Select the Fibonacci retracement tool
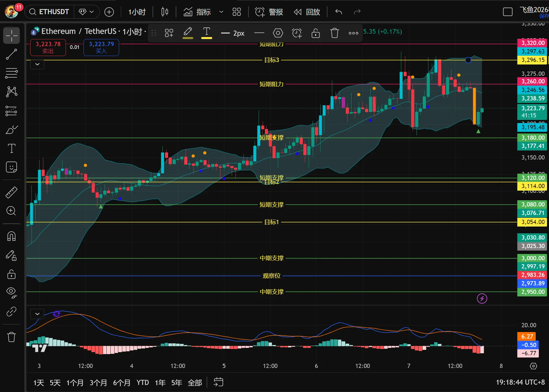 tap(11, 73)
